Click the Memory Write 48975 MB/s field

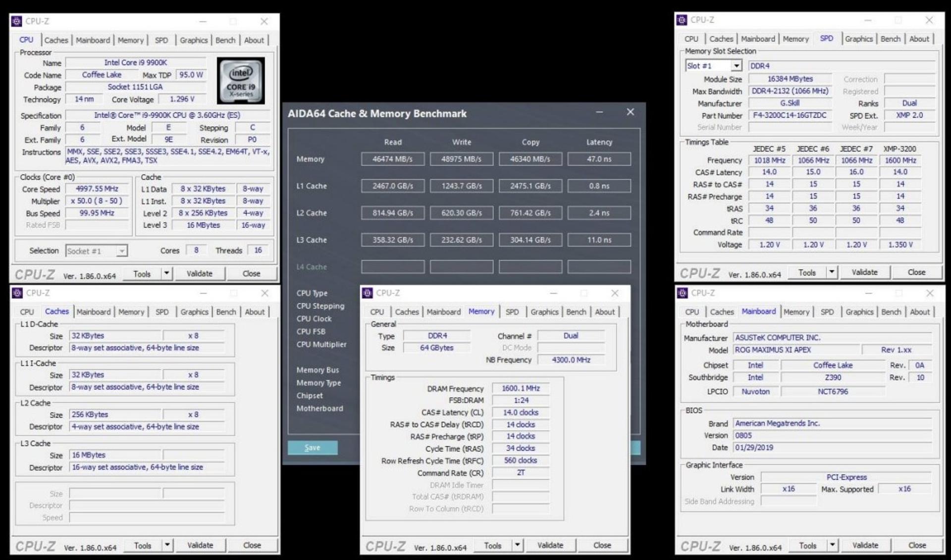462,159
